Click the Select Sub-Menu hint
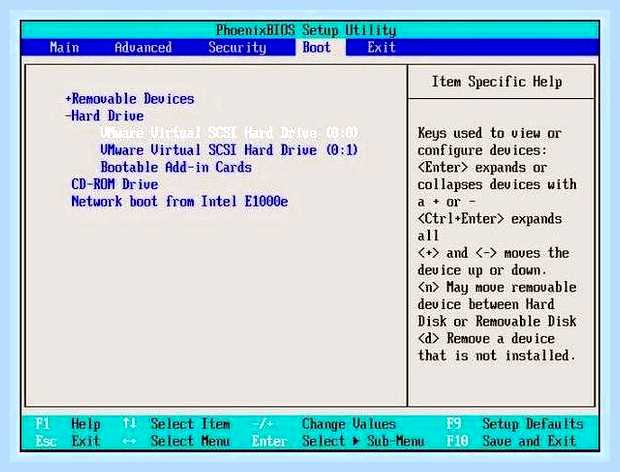 [x=363, y=441]
